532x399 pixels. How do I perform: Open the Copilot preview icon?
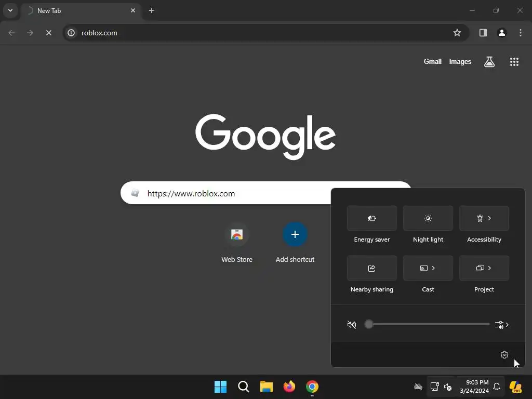(x=516, y=387)
